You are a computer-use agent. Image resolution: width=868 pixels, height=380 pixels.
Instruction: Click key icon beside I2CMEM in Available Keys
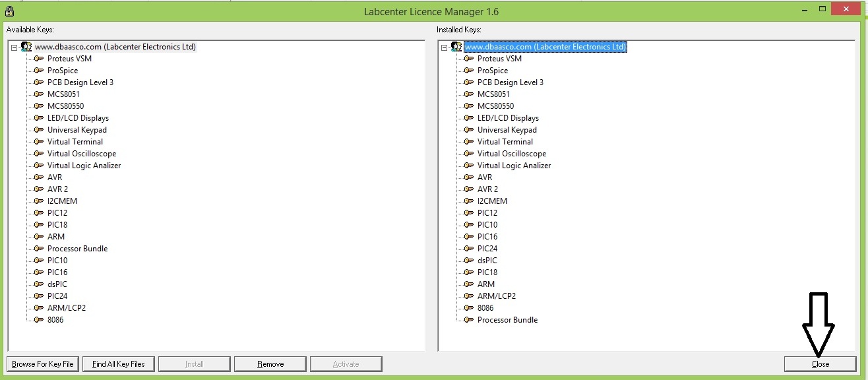click(39, 201)
